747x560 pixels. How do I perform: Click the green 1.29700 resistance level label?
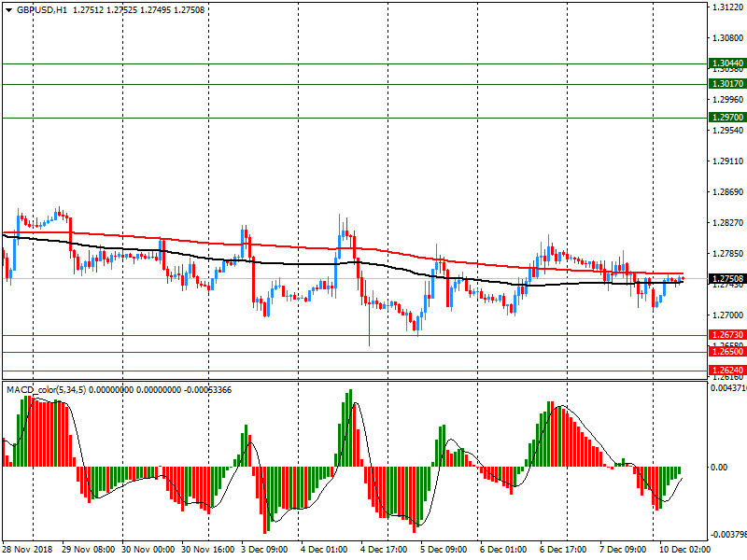coord(727,118)
